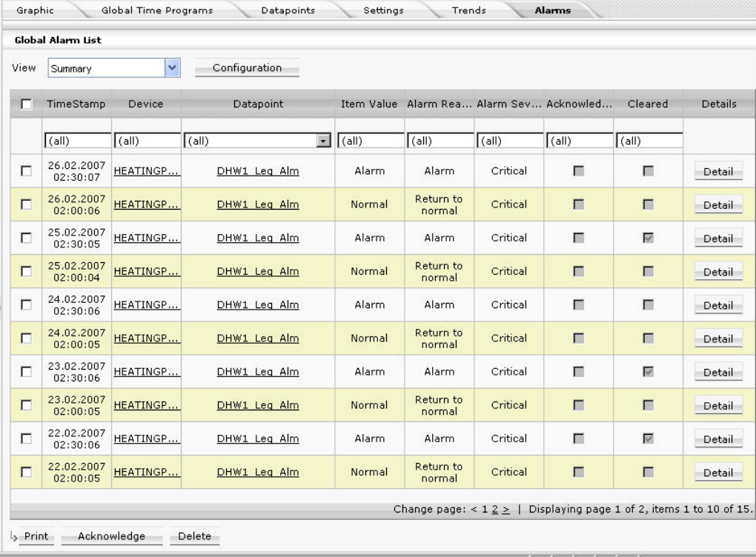The image size is (756, 557).
Task: Open DHW1_Leg_Alm link for 23.02.2007 02:00:05
Action: (258, 405)
